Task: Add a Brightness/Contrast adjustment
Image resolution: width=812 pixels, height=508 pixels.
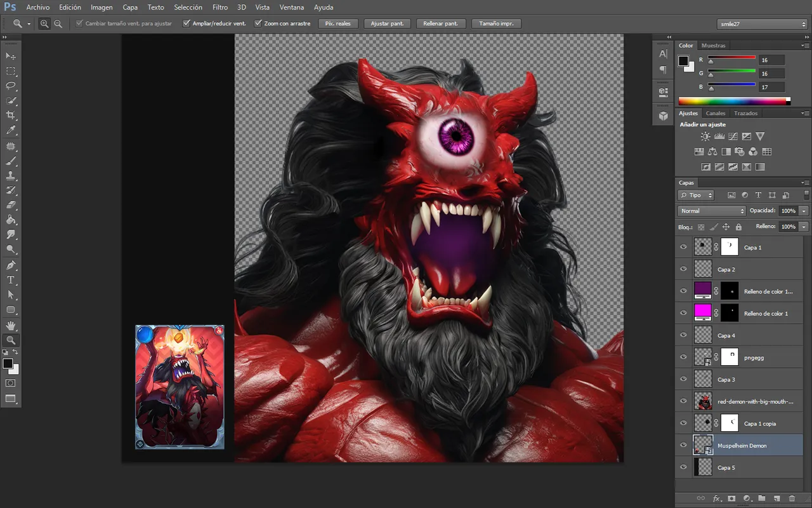Action: [705, 136]
